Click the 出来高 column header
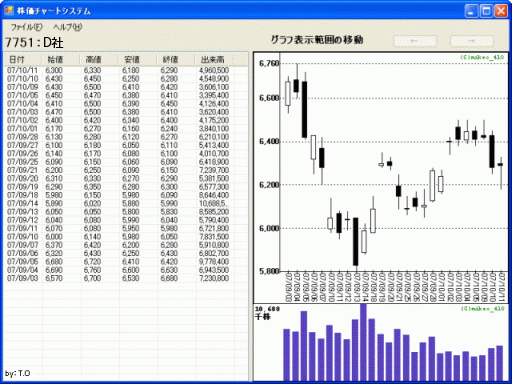The image size is (512, 384). (x=214, y=60)
